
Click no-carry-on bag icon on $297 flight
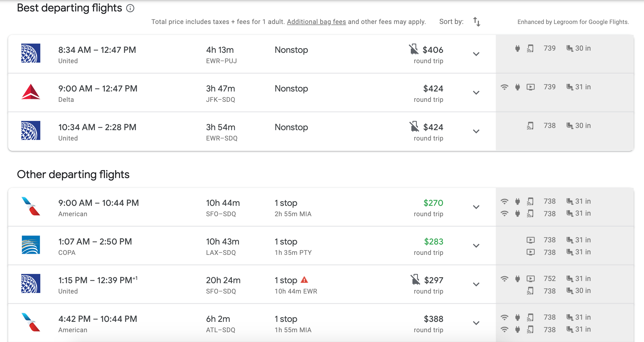415,280
